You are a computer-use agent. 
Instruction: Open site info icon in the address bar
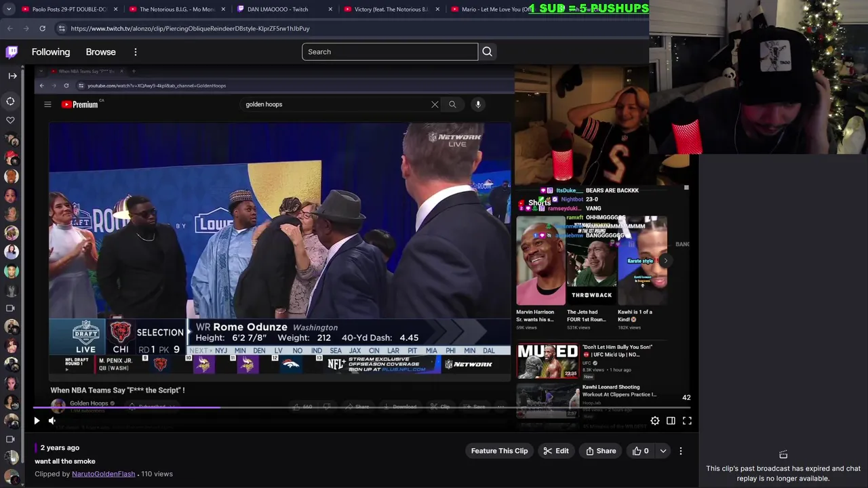[62, 28]
